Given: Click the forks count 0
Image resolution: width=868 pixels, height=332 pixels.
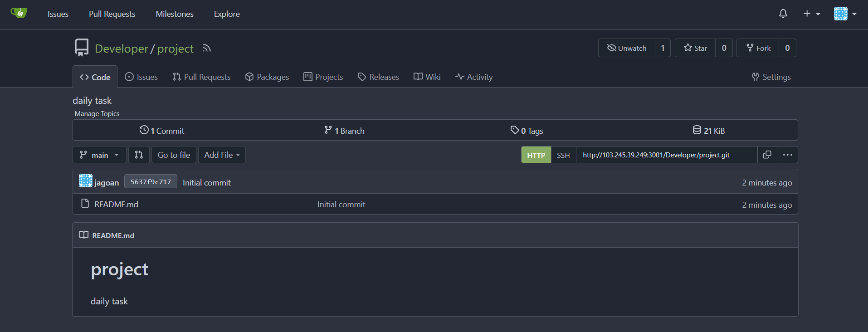Looking at the screenshot, I should tap(787, 48).
